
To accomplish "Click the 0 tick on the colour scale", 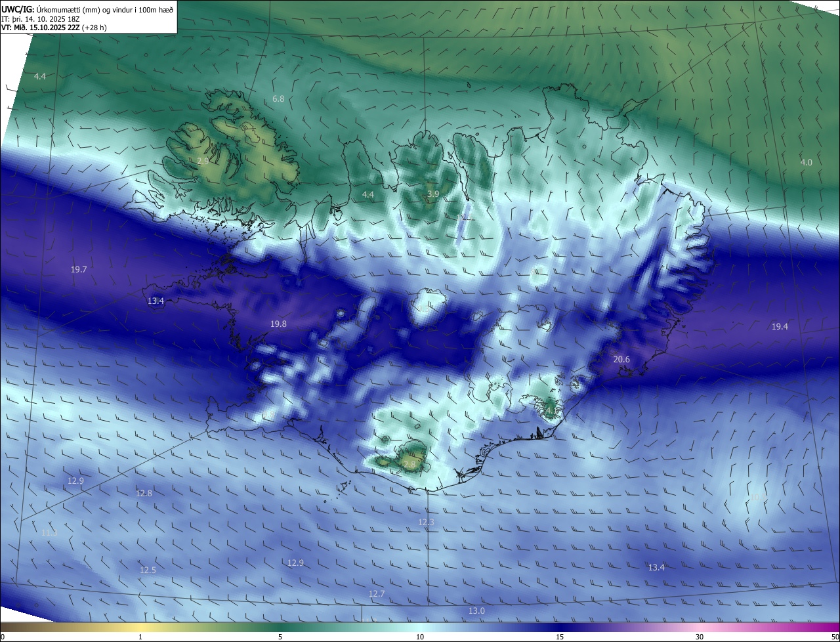I will pyautogui.click(x=3, y=637).
